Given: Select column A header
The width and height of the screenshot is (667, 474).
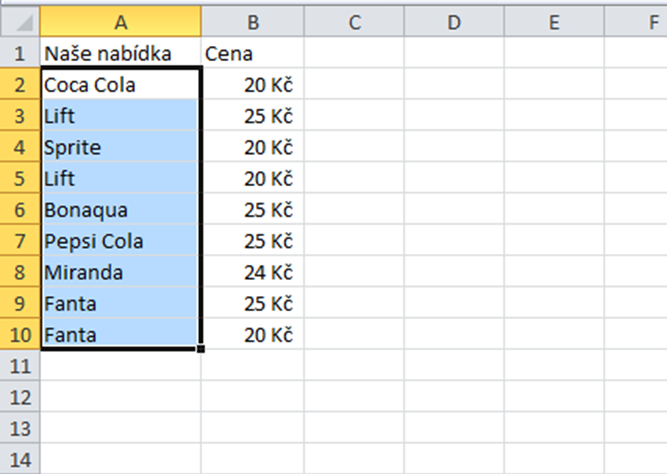Looking at the screenshot, I should tap(121, 22).
